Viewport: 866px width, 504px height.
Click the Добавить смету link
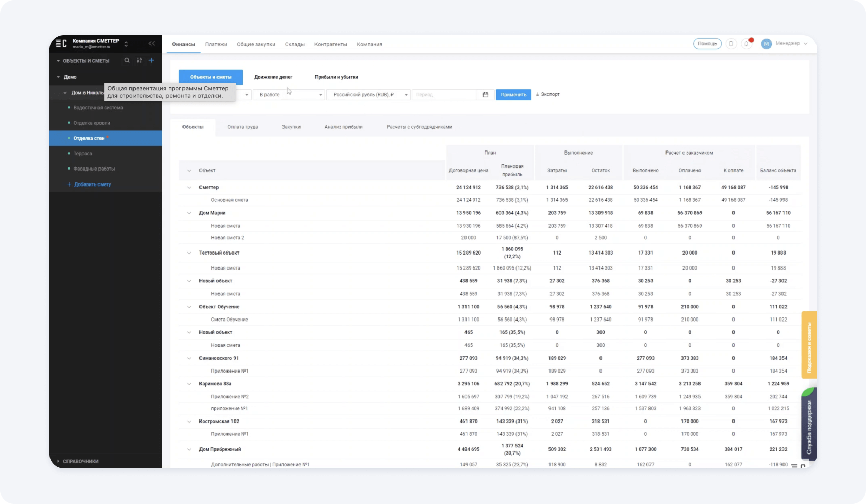point(92,184)
